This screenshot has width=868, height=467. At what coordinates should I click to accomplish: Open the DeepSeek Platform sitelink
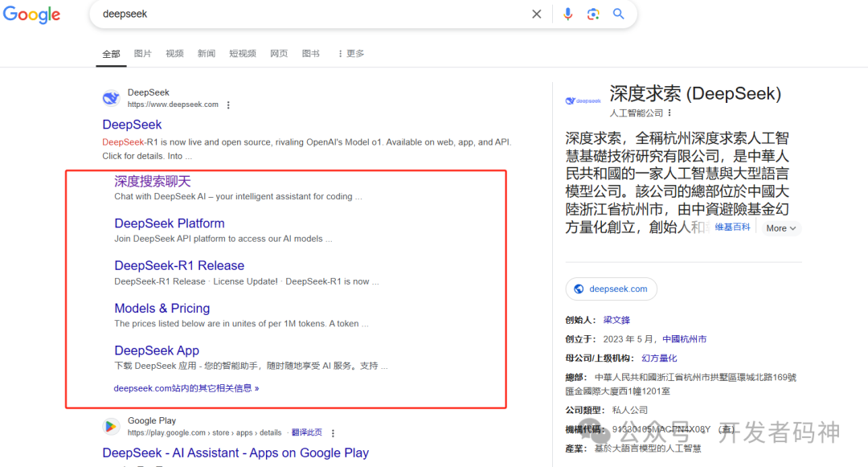(170, 223)
